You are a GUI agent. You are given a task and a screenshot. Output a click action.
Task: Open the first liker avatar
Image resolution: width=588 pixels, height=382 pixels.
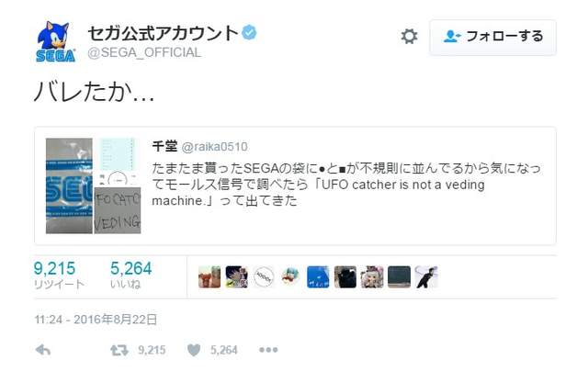[x=209, y=277]
